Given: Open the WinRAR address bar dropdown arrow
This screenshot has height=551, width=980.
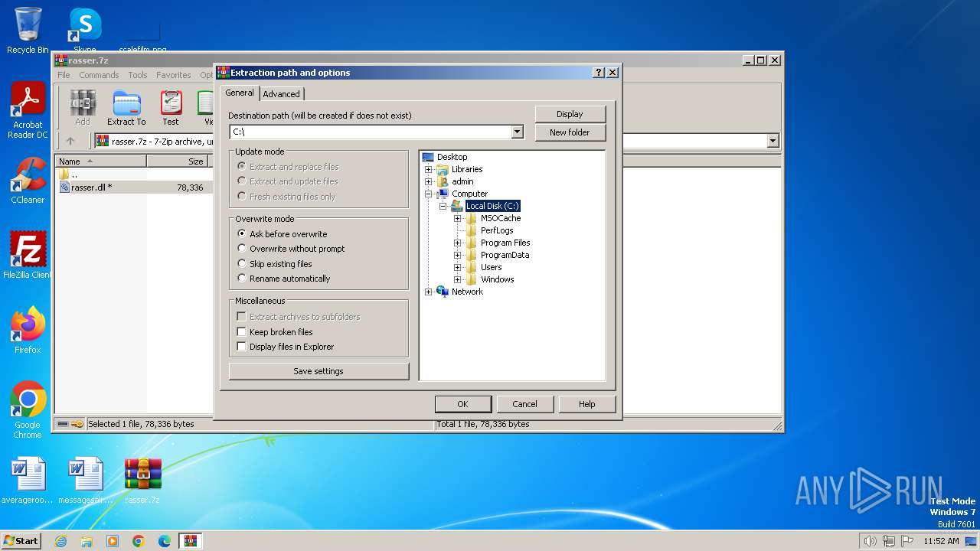Looking at the screenshot, I should click(773, 141).
